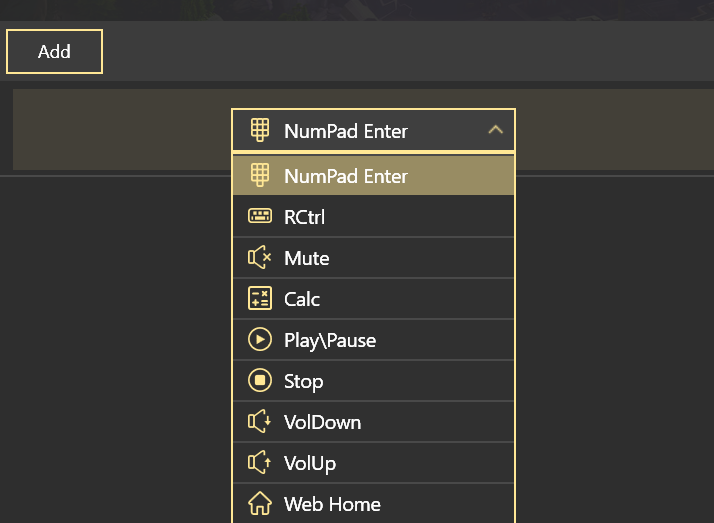Collapse the dropdown using the chevron arrow
Screen dimensions: 714x523
click(495, 130)
